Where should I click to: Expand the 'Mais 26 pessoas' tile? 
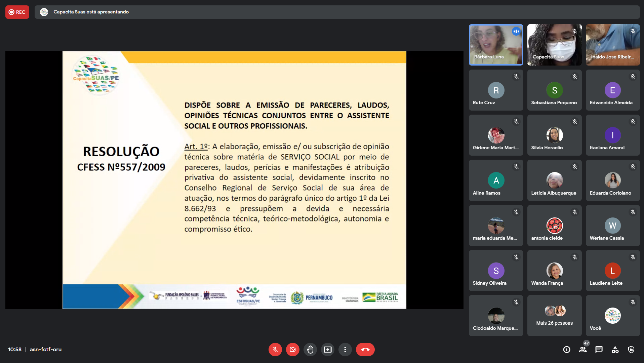click(x=554, y=316)
